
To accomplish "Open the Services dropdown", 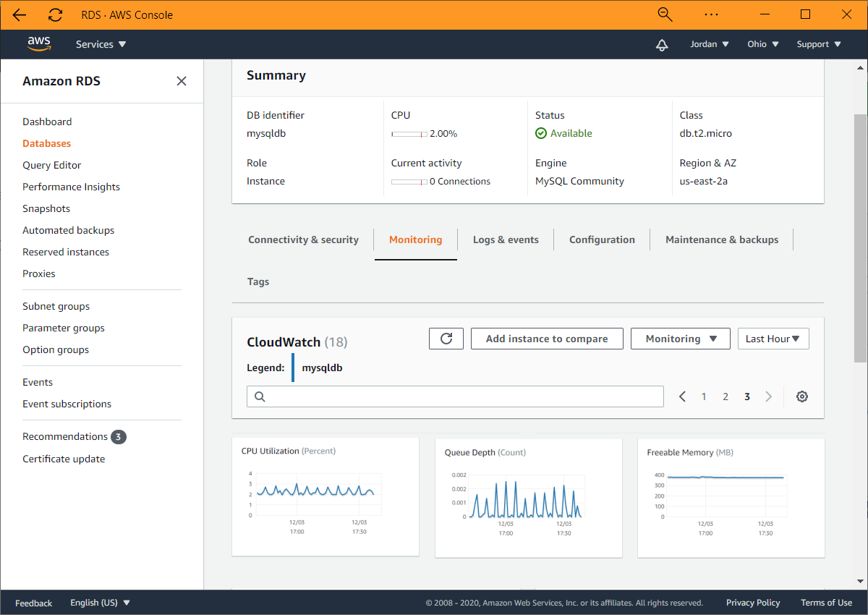I will tap(101, 44).
